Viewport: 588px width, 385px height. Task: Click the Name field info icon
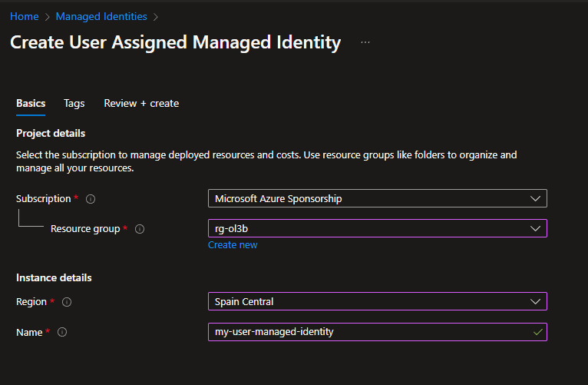point(62,333)
